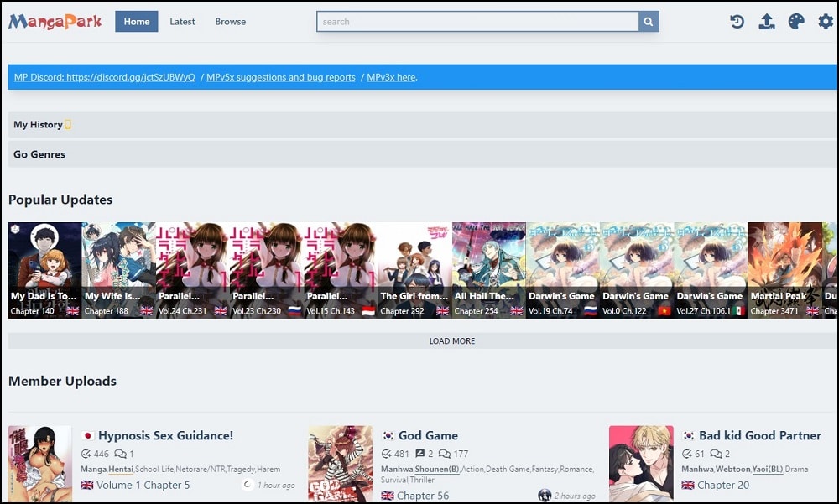The image size is (839, 504).
Task: Click the upload icon in header
Action: point(767,22)
